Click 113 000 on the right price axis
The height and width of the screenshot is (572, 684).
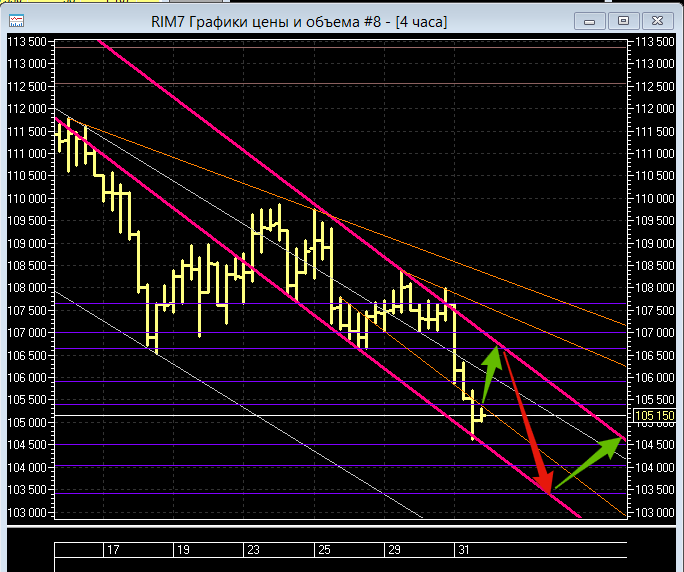[655, 64]
